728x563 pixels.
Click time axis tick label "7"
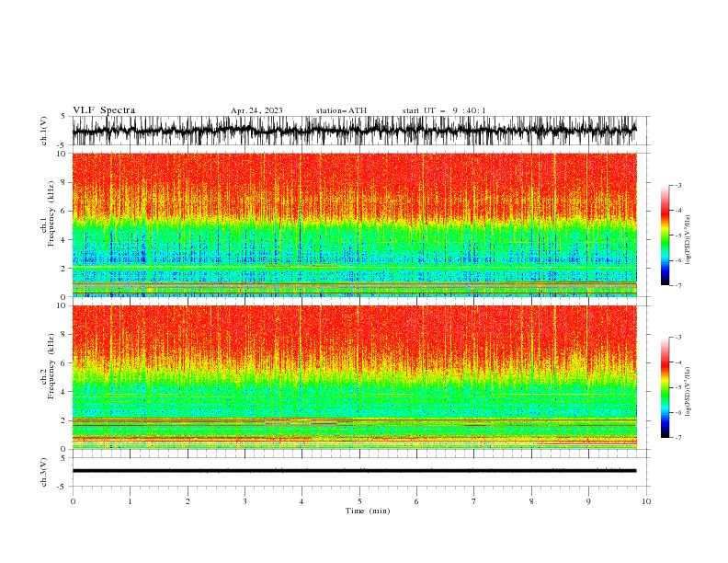coord(474,501)
